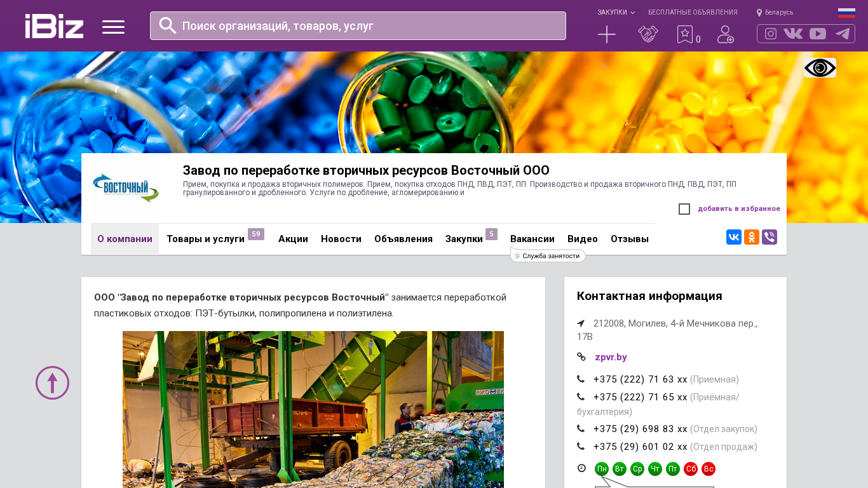Viewport: 868px width, 488px height.
Task: Click the user registration icon
Action: (x=726, y=34)
